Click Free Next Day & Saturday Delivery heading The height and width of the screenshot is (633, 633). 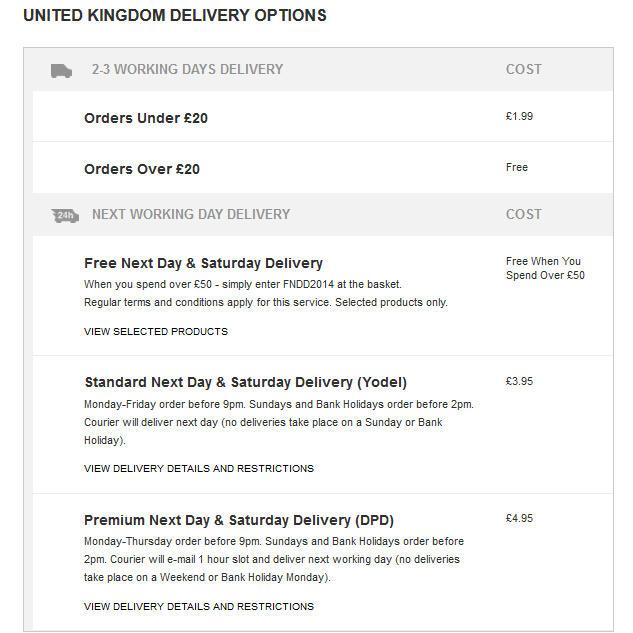pos(203,263)
